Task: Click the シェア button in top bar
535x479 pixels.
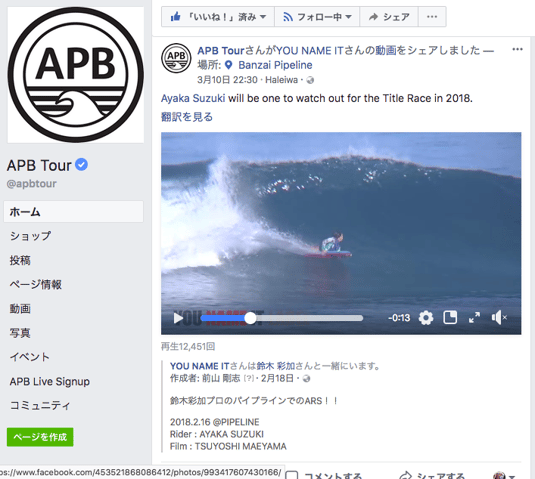Action: coord(389,16)
